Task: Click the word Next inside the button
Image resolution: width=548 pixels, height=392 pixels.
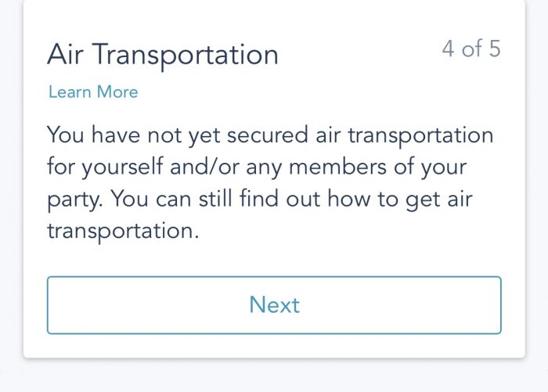Action: [x=274, y=305]
